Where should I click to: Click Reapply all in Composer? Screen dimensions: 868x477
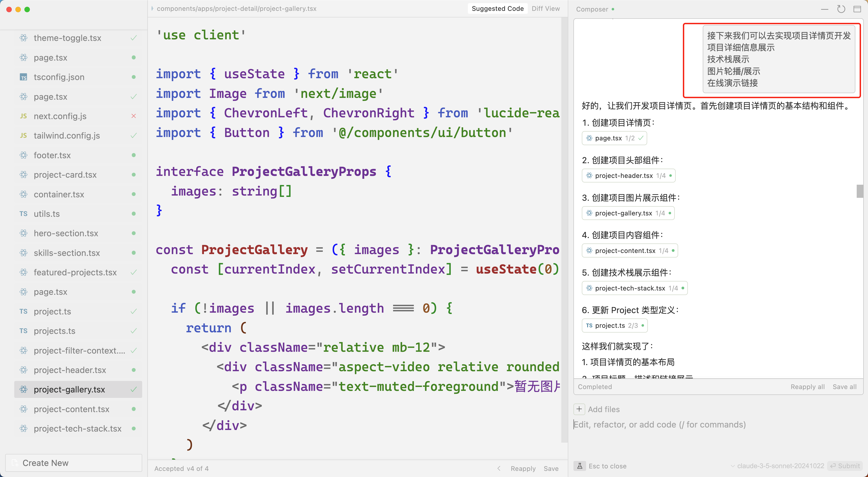tap(808, 387)
